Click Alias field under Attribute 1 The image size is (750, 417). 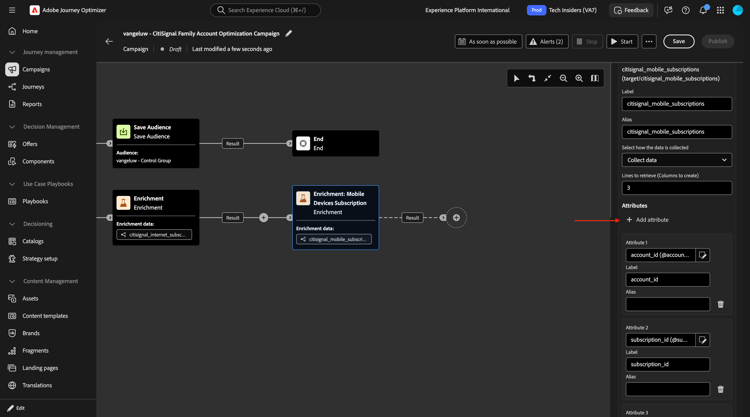668,304
